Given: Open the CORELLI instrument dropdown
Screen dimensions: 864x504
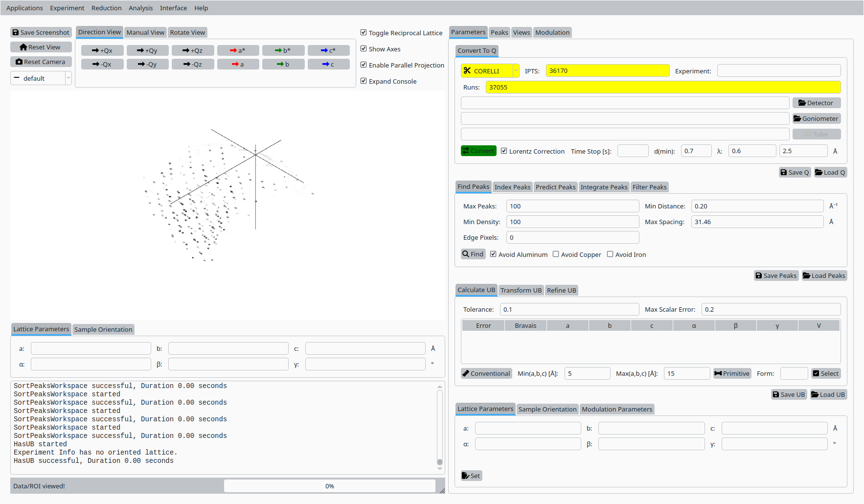Looking at the screenshot, I should point(490,71).
